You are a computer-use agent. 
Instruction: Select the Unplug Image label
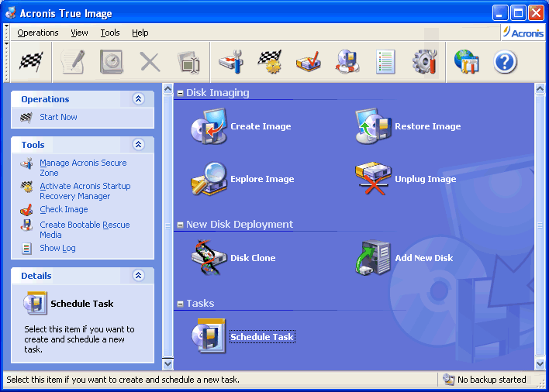tap(426, 179)
